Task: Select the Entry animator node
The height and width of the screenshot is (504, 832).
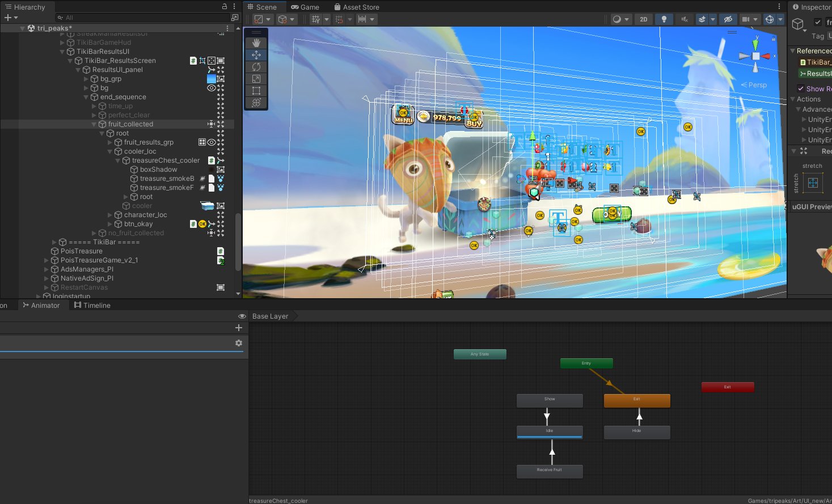Action: [586, 363]
